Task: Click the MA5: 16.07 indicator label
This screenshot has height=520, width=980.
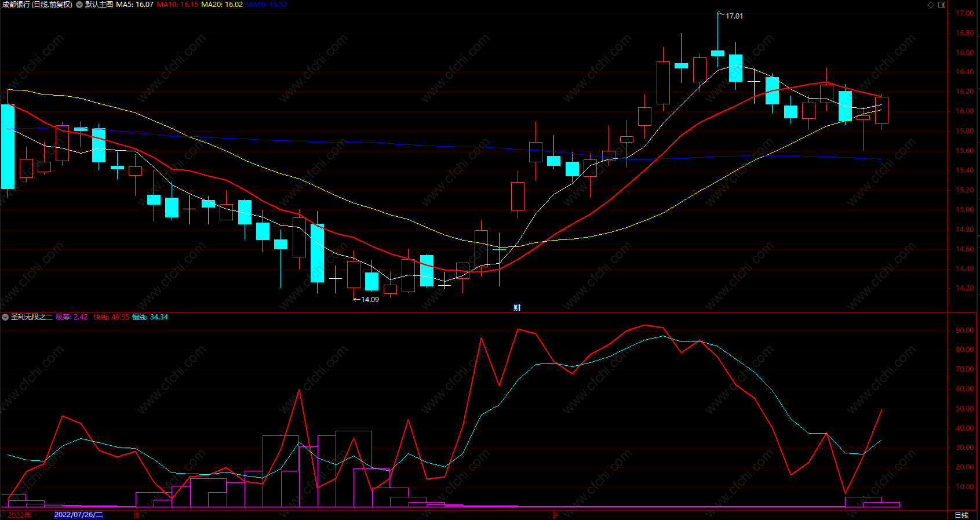Action: pos(134,5)
